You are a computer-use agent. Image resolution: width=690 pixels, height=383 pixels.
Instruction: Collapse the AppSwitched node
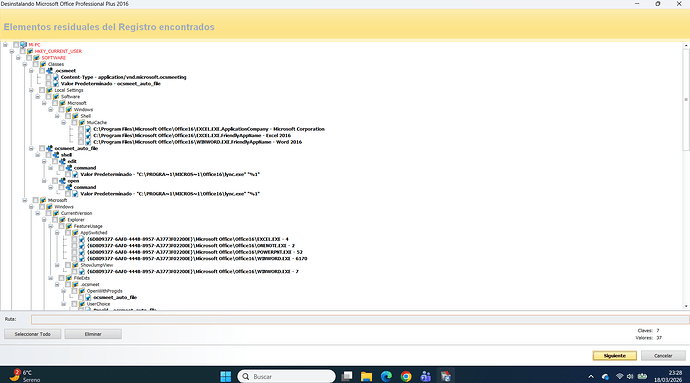click(57, 232)
